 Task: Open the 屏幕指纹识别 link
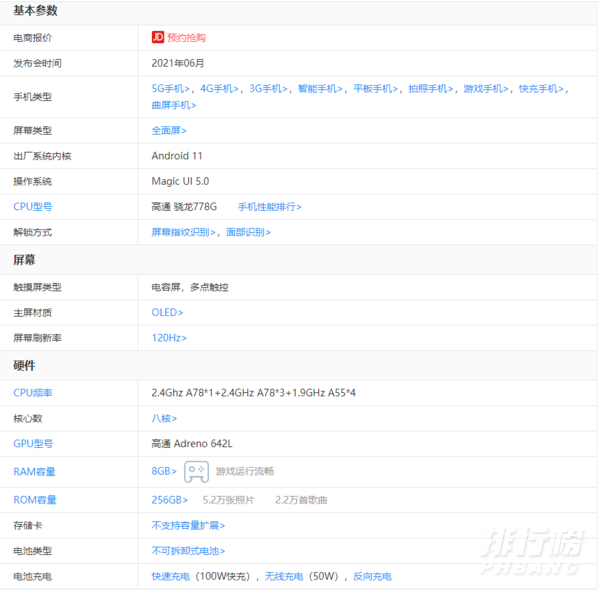[x=183, y=232]
